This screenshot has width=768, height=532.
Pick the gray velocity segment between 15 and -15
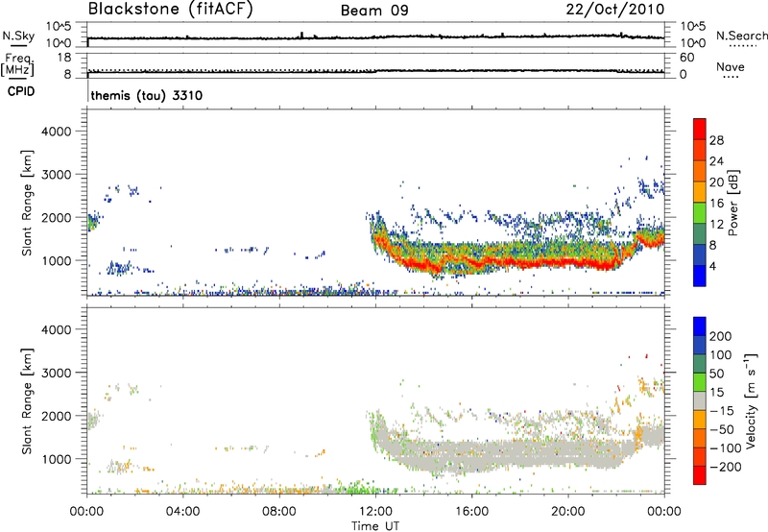click(x=700, y=401)
